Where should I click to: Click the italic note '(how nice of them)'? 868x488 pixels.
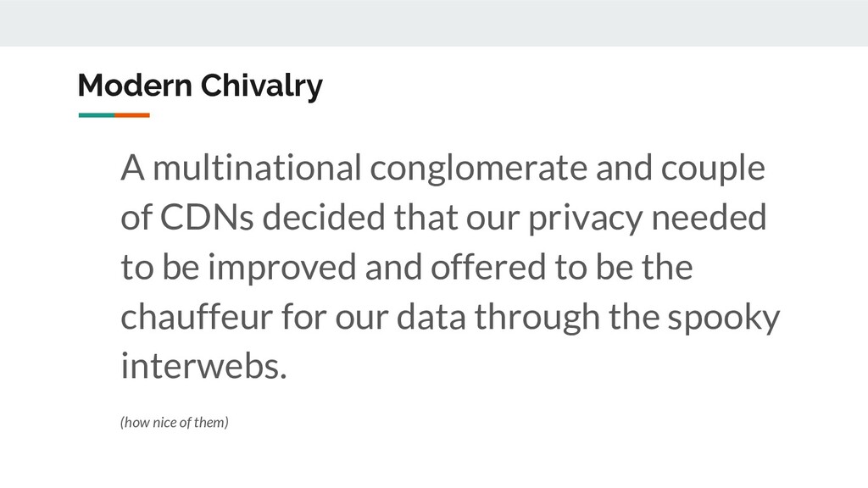[175, 422]
